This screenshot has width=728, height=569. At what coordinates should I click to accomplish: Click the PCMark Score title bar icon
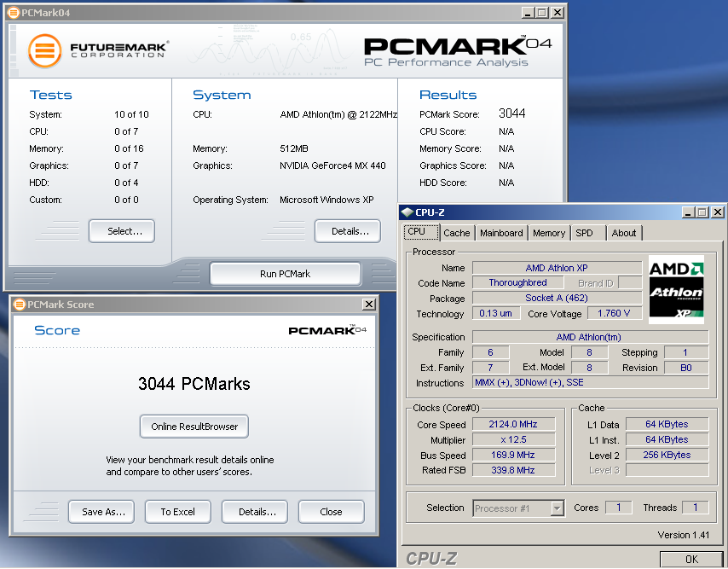coord(20,305)
